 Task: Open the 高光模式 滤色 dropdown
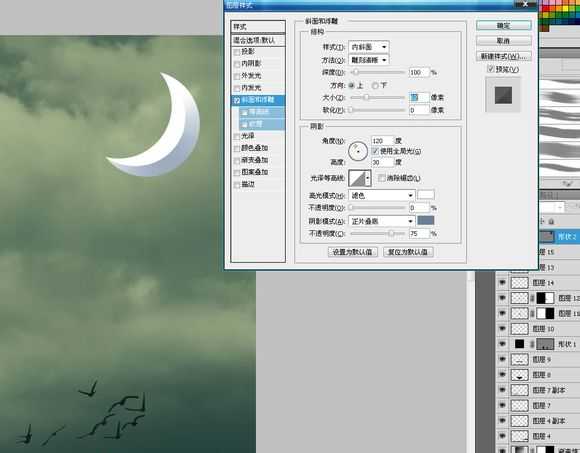click(381, 195)
